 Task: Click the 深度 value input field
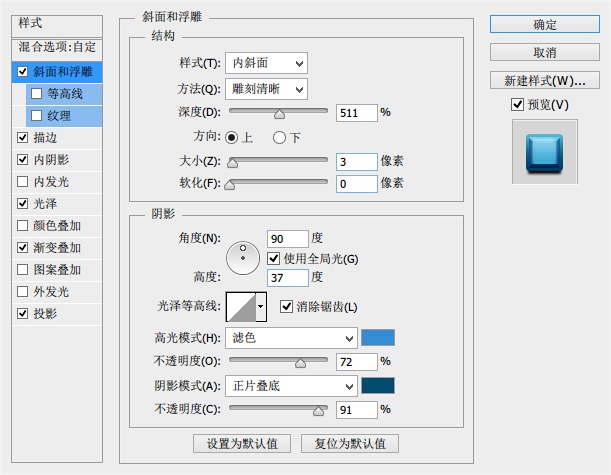357,113
